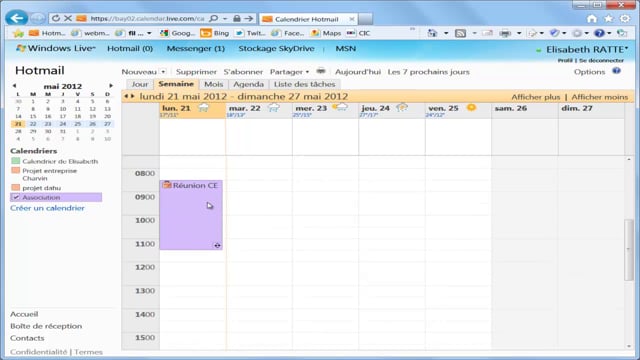This screenshot has width=640, height=360.
Task: Open the Réunion CE event
Action: [x=191, y=215]
